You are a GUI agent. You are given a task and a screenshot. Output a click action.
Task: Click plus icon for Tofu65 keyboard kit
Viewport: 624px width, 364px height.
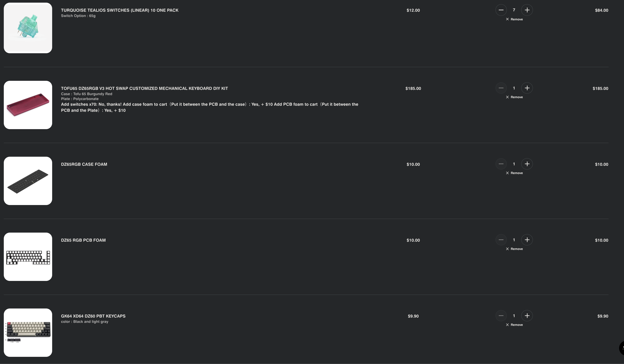(527, 88)
